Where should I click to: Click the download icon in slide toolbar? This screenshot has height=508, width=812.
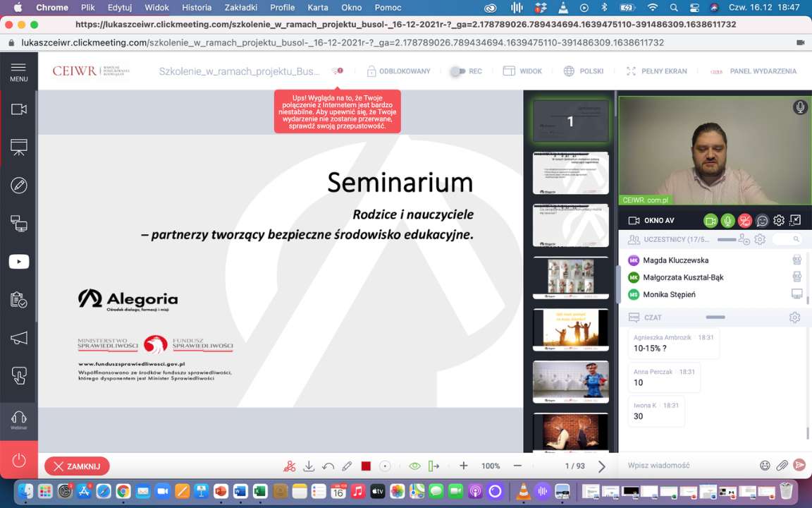tap(309, 466)
